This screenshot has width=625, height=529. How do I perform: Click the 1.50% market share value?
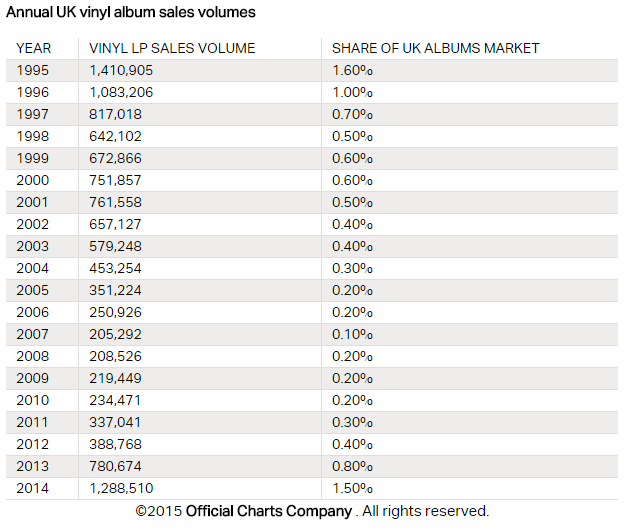352,488
